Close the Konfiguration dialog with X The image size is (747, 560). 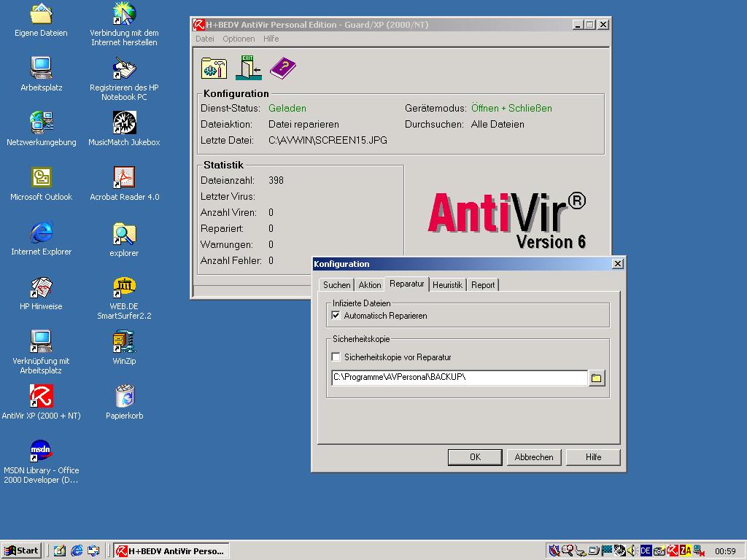617,264
